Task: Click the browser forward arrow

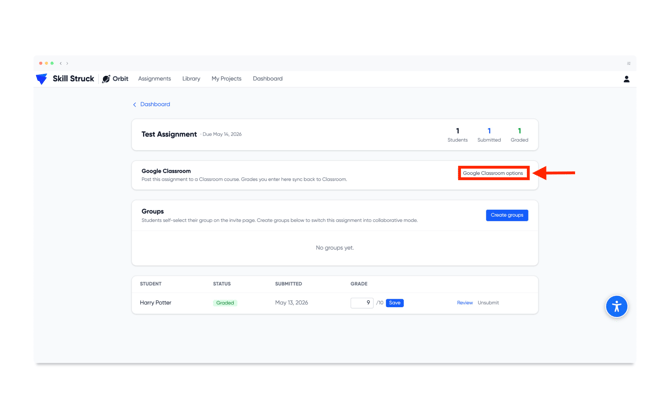Action: [67, 63]
